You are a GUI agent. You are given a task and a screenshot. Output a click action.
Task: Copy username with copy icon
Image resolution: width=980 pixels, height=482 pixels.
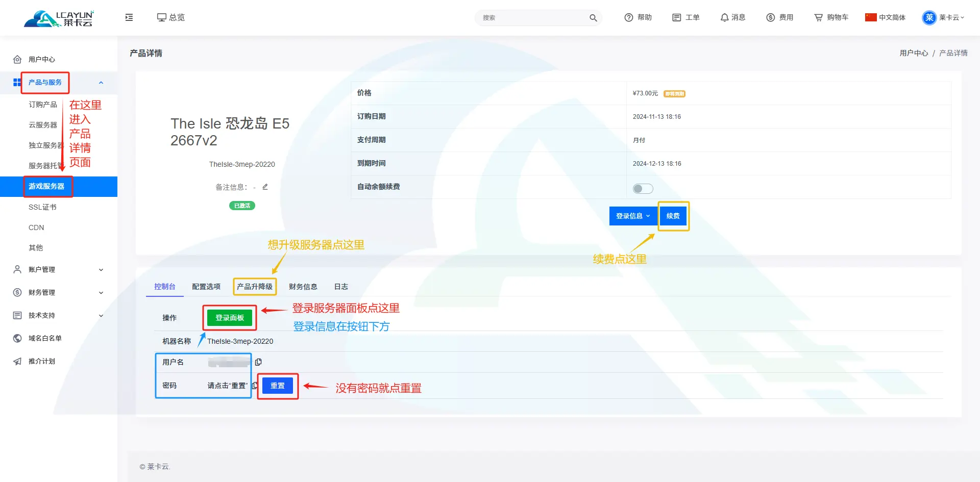tap(258, 362)
